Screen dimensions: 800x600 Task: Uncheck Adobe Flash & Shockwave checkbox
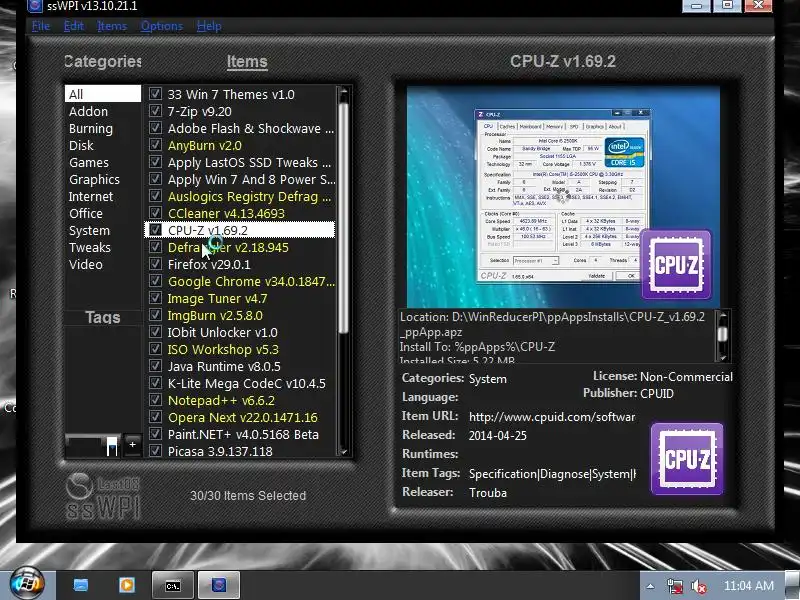click(x=155, y=128)
